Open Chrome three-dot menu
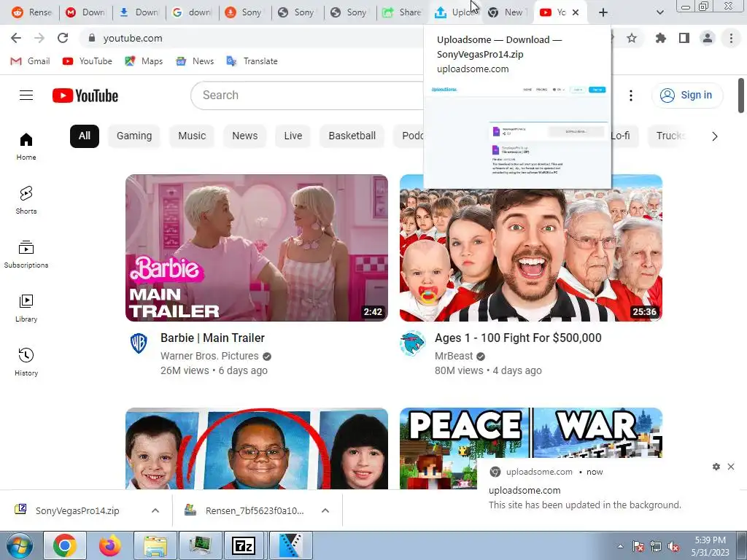This screenshot has height=560, width=747. coord(731,38)
